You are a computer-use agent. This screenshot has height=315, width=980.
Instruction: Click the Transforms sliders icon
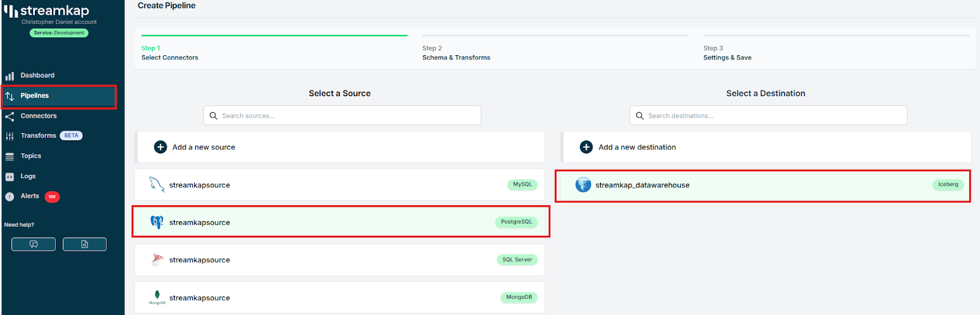pos(10,136)
